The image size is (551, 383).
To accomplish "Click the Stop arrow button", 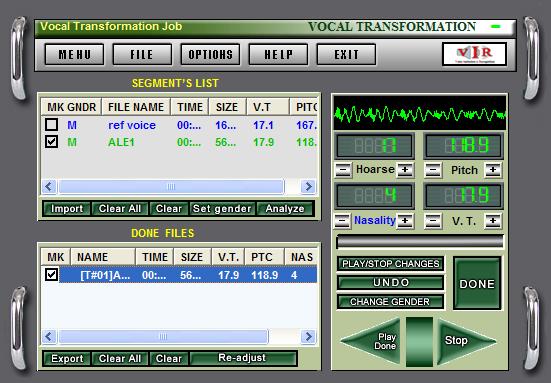I will pyautogui.click(x=463, y=340).
